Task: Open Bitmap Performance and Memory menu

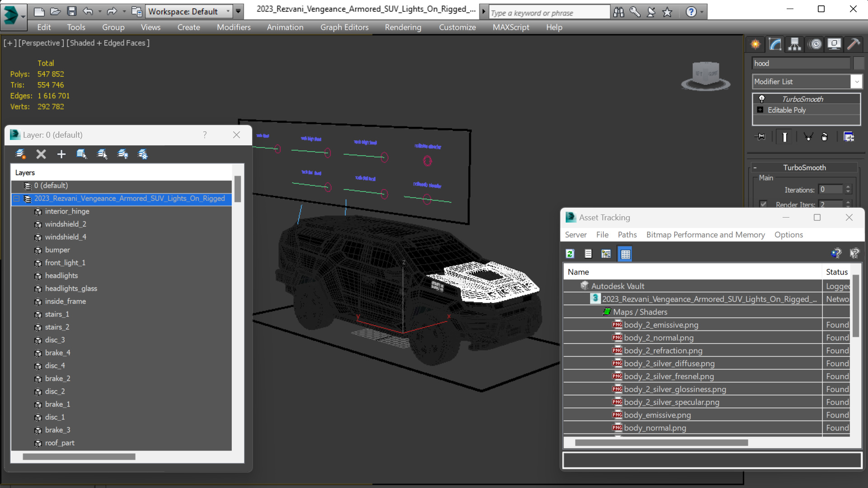Action: [705, 235]
